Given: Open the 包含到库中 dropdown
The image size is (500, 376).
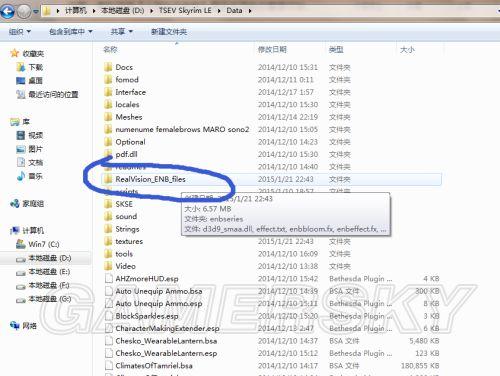Looking at the screenshot, I should [71, 32].
